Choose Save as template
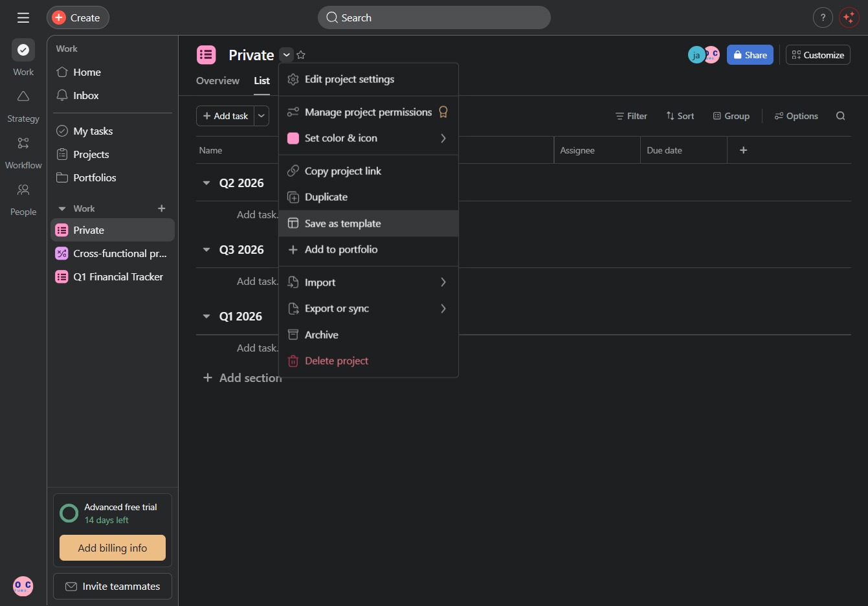The image size is (868, 606). tap(368, 223)
